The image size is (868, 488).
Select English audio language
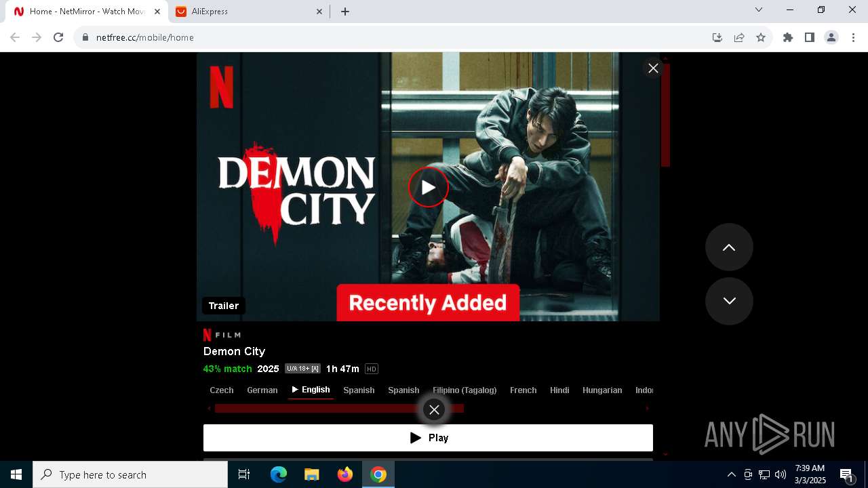311,390
